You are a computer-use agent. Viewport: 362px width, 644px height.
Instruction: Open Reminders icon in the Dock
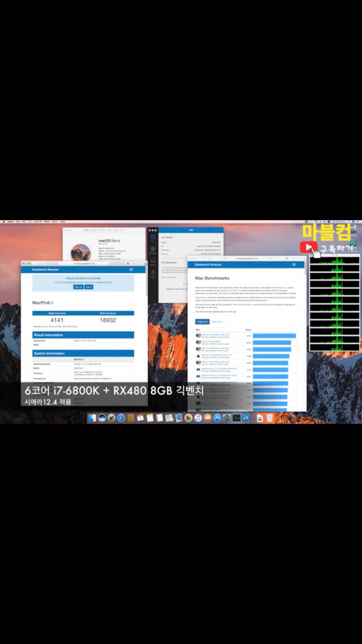159,418
